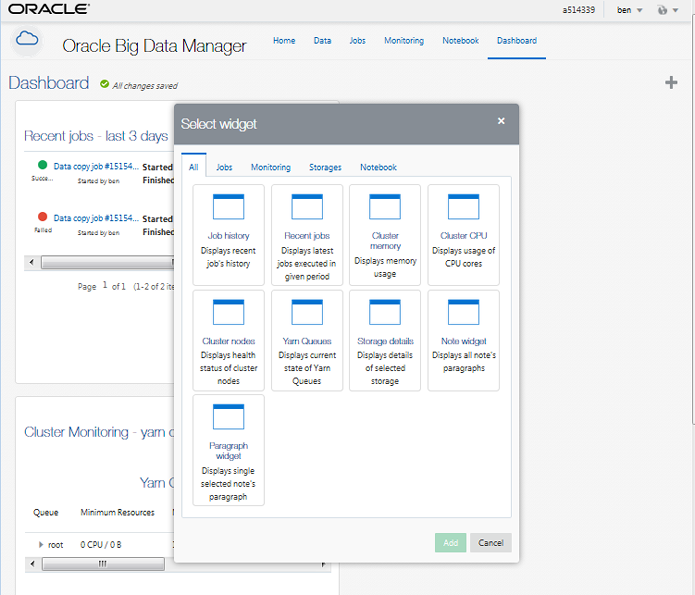This screenshot has width=695, height=595.
Task: Select the Cluster nodes widget icon
Action: (x=228, y=312)
